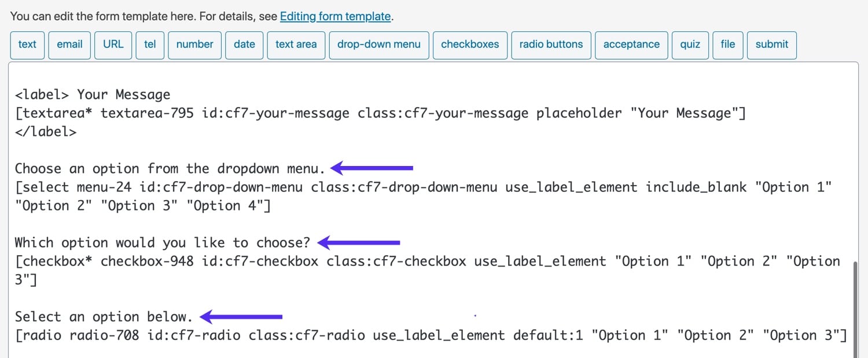
Task: Insert a URL field tag
Action: tap(113, 45)
